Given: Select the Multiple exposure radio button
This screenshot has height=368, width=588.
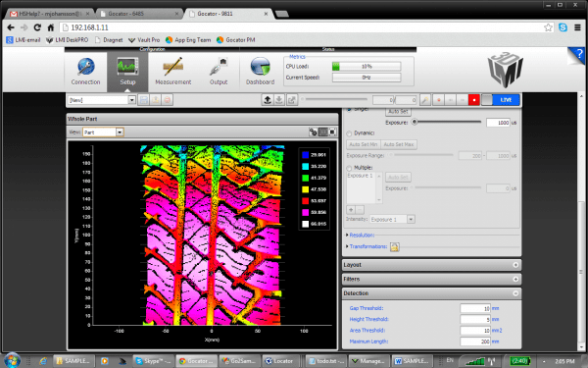Looking at the screenshot, I should [349, 168].
